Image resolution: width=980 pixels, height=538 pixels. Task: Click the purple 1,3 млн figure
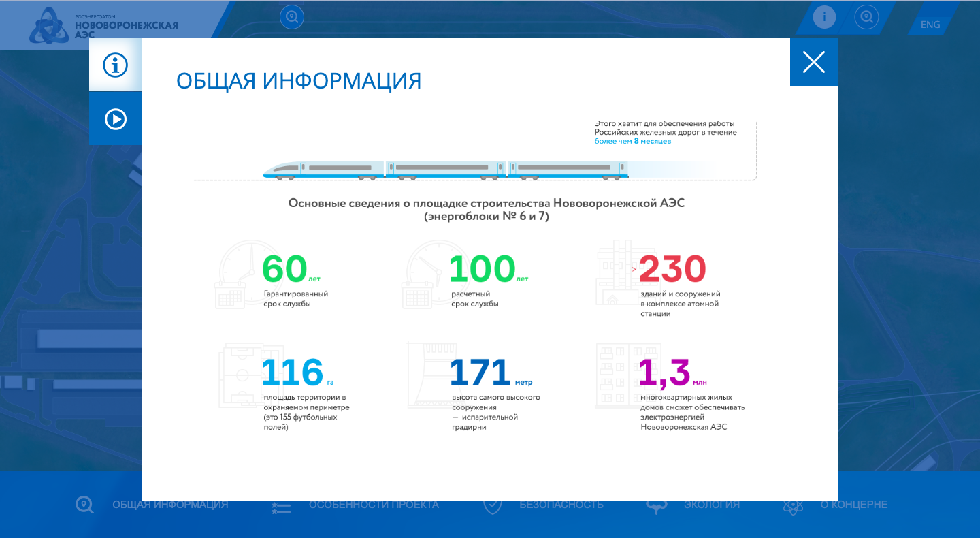(x=664, y=373)
